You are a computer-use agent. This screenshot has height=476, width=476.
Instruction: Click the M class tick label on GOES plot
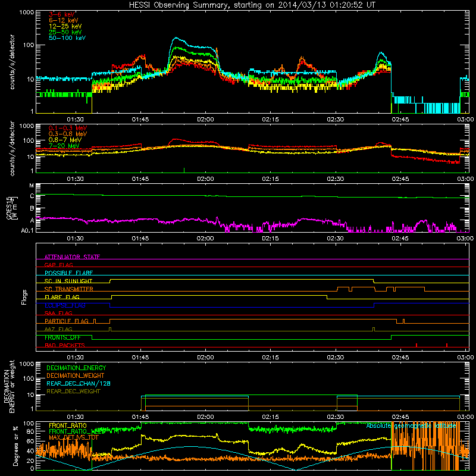pyautogui.click(x=32, y=186)
